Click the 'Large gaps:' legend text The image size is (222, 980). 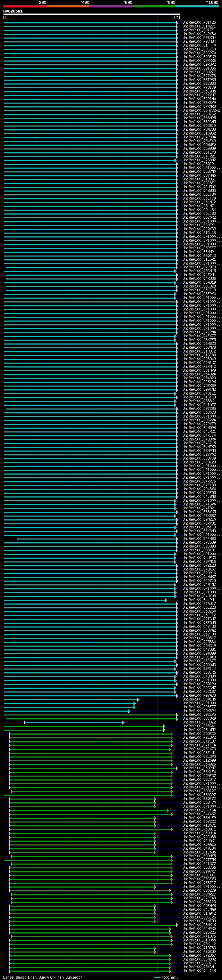coord(15,977)
